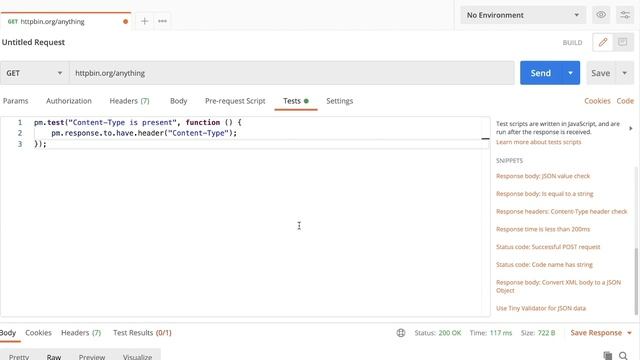
Task: Open manage environments settings icon
Action: (625, 15)
